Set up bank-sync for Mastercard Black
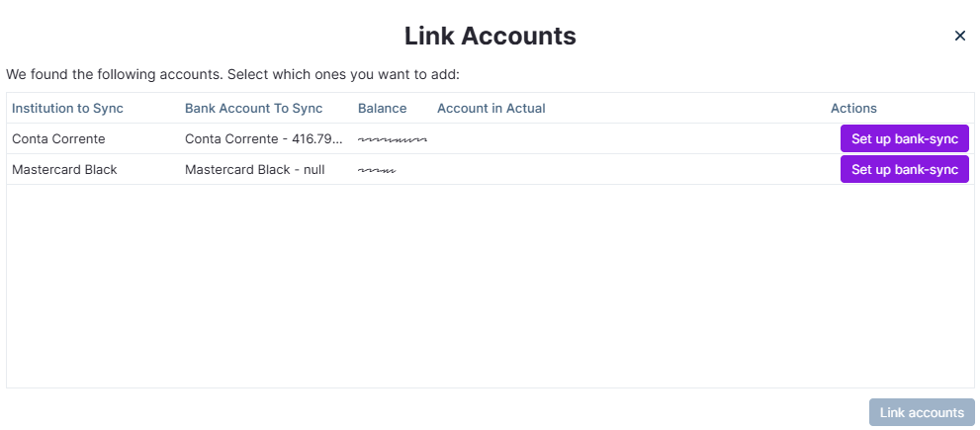The image size is (980, 430). [904, 170]
